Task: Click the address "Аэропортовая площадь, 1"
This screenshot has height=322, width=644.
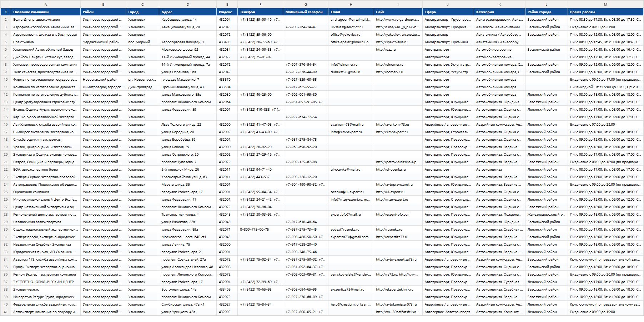Action: coord(188,42)
